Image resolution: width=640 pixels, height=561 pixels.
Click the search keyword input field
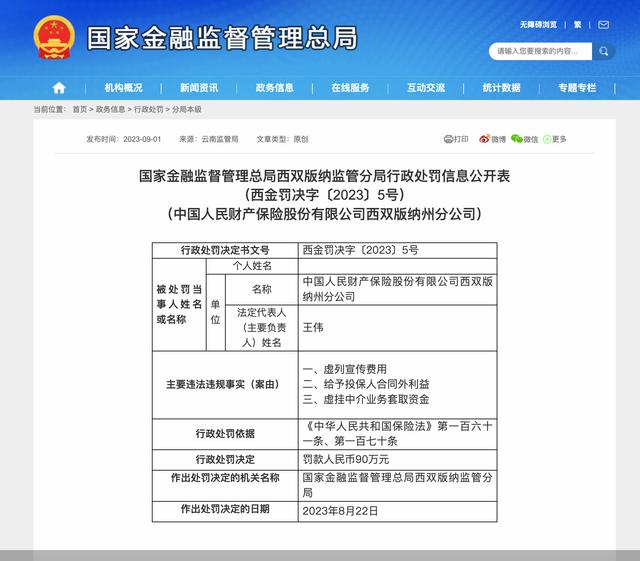(x=540, y=51)
